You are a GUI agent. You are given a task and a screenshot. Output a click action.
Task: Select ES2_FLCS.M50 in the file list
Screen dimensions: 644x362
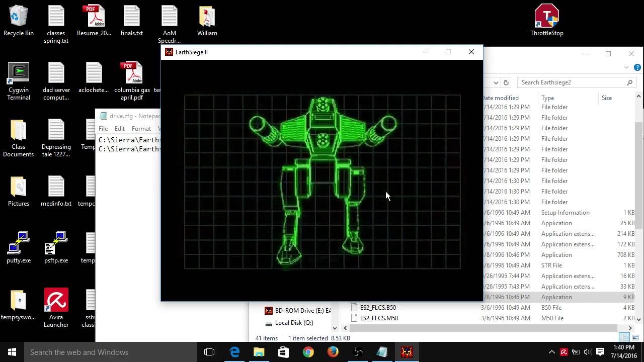pyautogui.click(x=379, y=318)
